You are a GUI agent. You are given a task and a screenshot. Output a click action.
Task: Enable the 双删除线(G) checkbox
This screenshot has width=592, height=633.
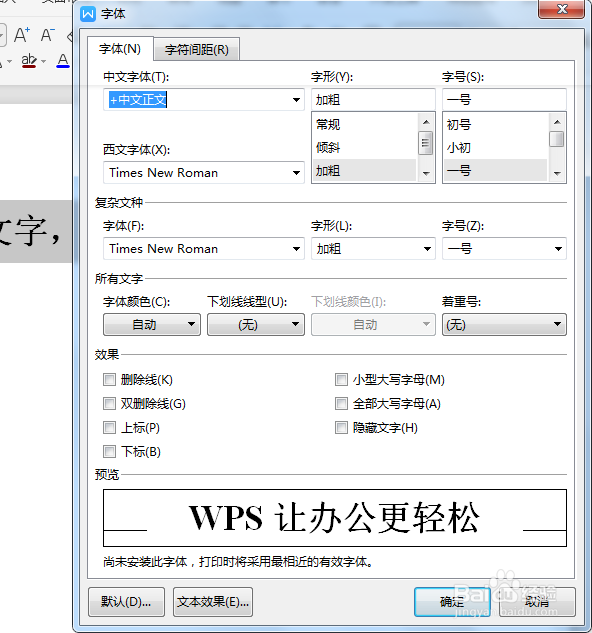point(109,404)
